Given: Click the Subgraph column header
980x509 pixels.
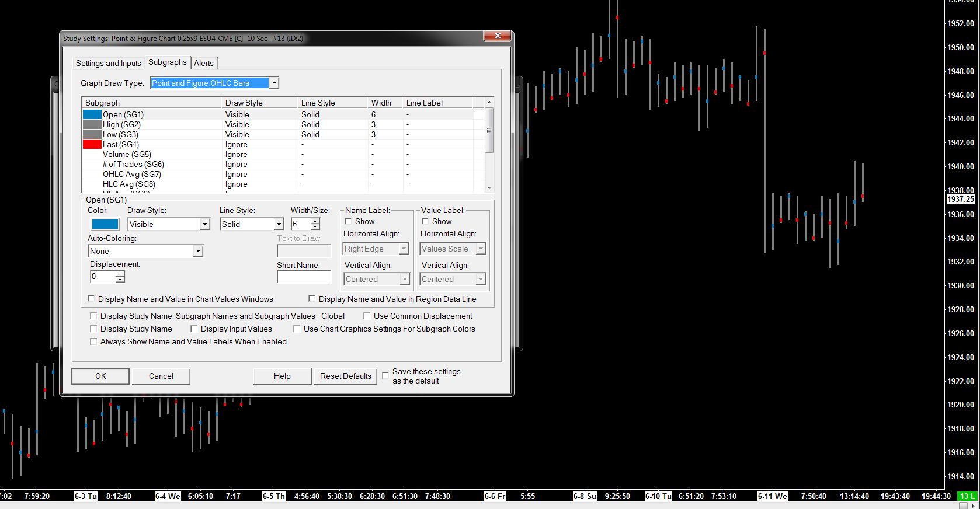Looking at the screenshot, I should pos(151,103).
